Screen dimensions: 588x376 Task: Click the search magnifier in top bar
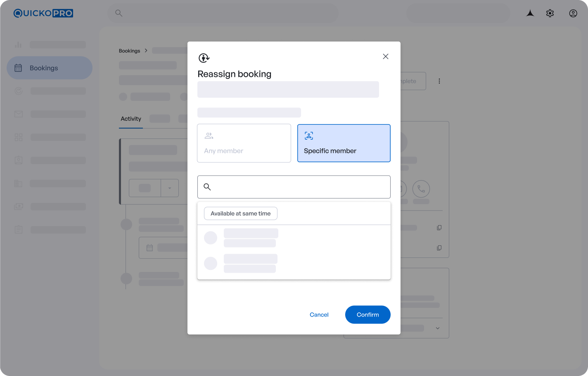click(x=119, y=13)
